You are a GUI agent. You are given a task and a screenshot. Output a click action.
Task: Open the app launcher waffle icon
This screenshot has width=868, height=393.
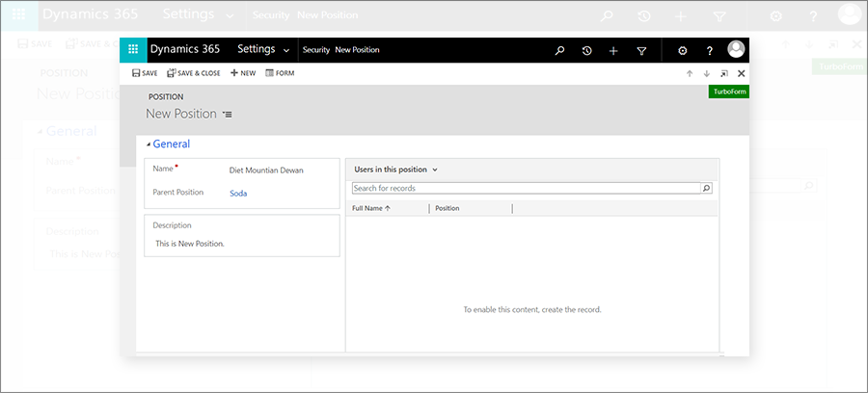pos(133,50)
